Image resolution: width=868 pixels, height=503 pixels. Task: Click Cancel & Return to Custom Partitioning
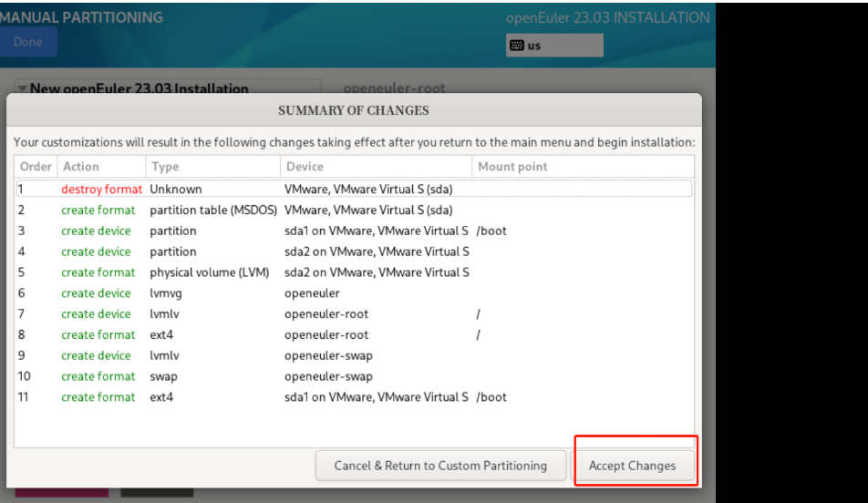(x=440, y=466)
